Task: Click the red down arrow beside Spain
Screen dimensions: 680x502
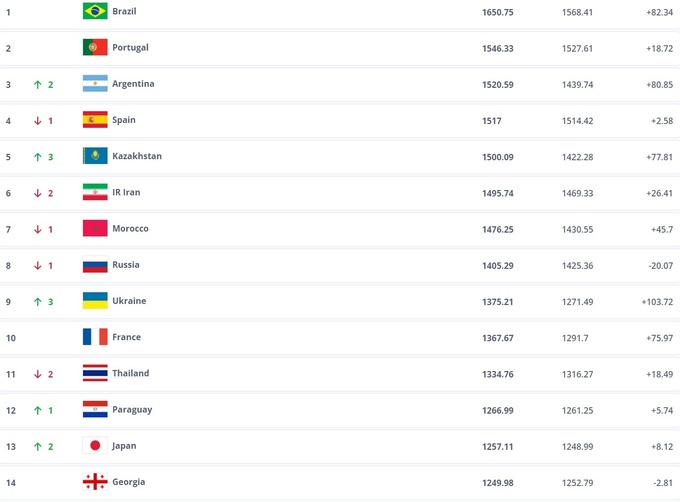Action: (37, 120)
